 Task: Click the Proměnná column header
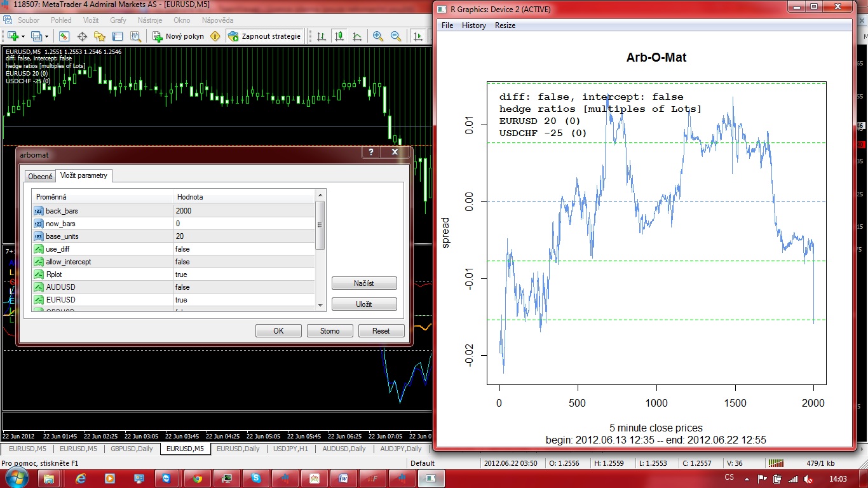coord(102,197)
